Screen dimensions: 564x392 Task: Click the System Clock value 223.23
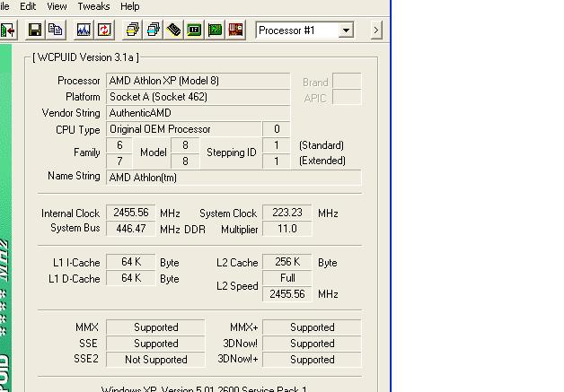click(287, 213)
